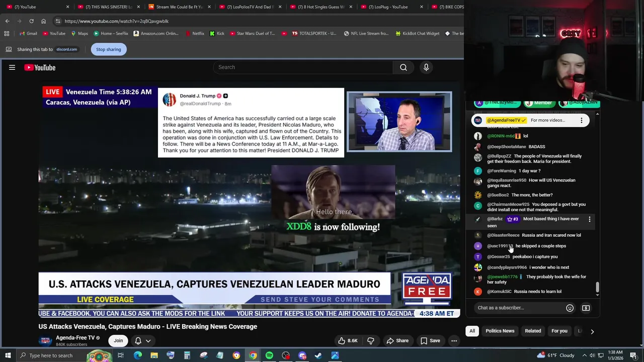The width and height of the screenshot is (644, 362).
Task: Open the apps grid in bookmarks bar
Action: [x=7, y=33]
